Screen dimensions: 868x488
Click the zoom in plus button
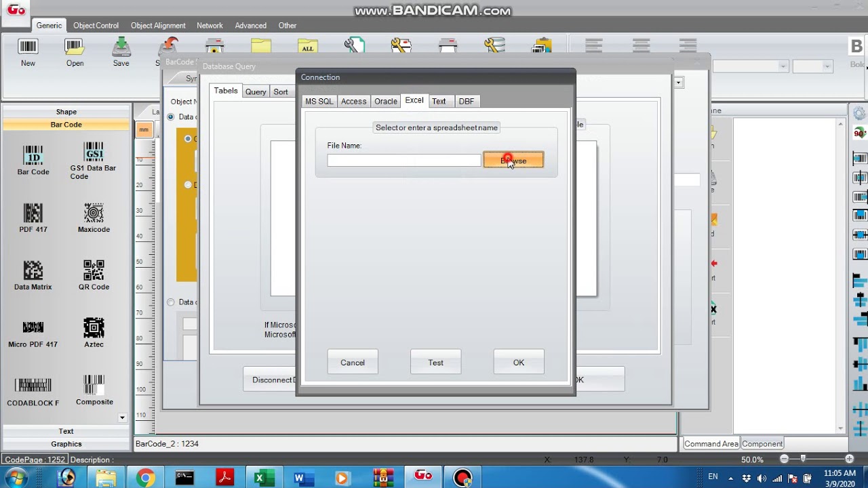pos(849,459)
